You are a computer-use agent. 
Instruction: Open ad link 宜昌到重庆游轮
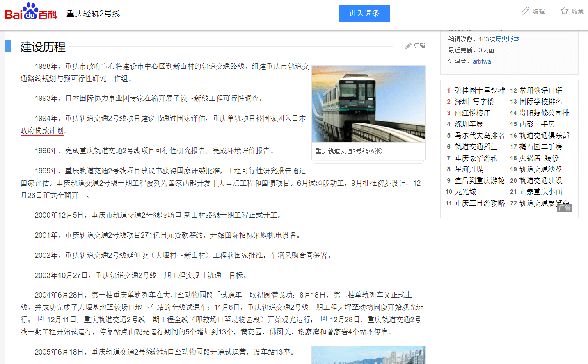click(480, 180)
